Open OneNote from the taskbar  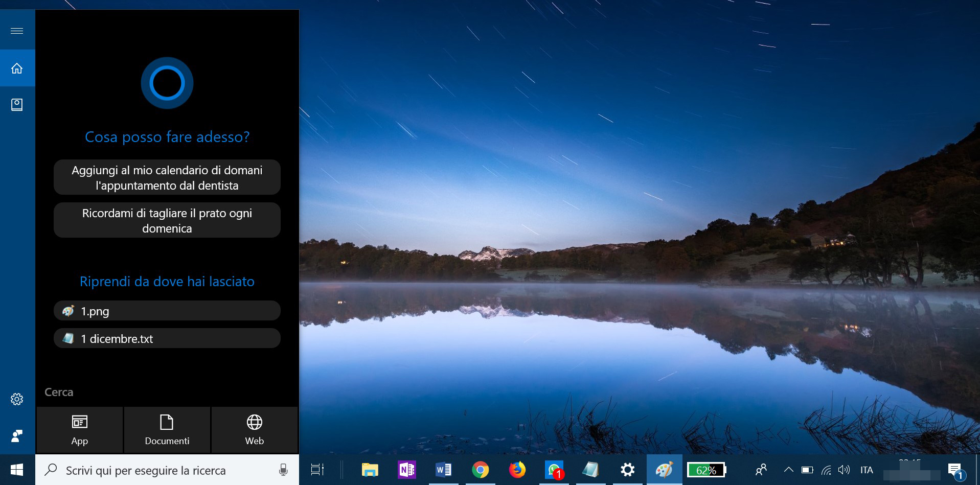[x=406, y=470]
